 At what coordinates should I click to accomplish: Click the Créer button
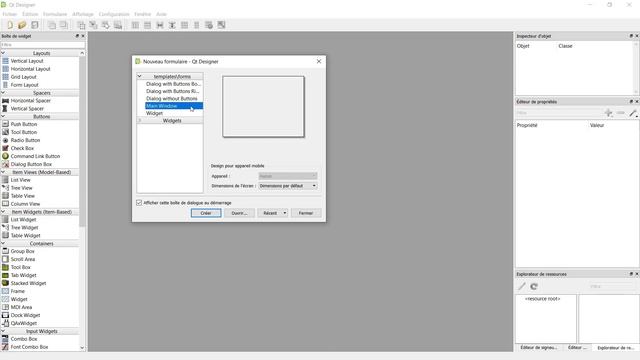pyautogui.click(x=206, y=213)
